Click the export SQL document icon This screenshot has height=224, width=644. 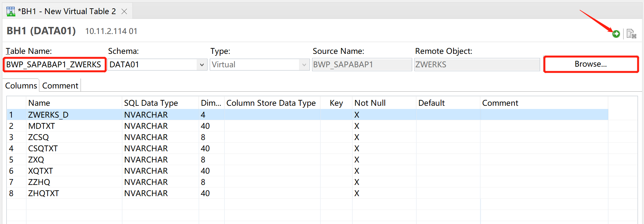(x=631, y=34)
